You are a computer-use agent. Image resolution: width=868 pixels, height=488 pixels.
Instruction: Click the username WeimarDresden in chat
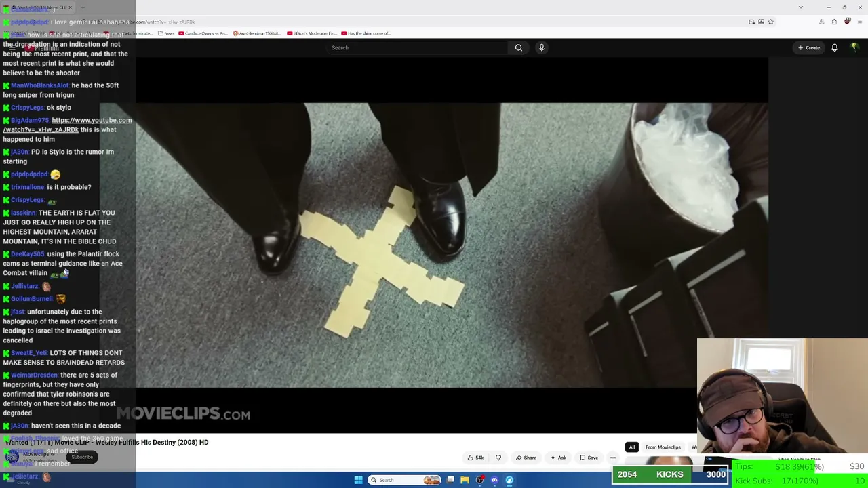pyautogui.click(x=34, y=375)
